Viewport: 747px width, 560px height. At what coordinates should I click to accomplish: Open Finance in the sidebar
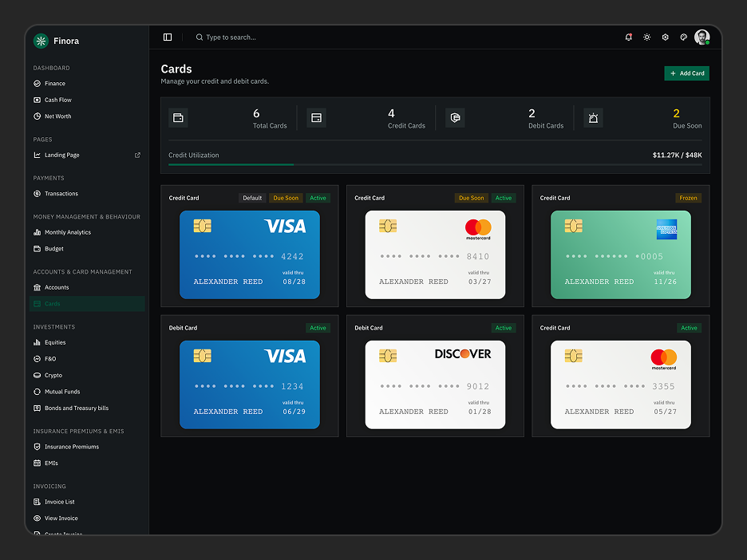(x=87, y=83)
